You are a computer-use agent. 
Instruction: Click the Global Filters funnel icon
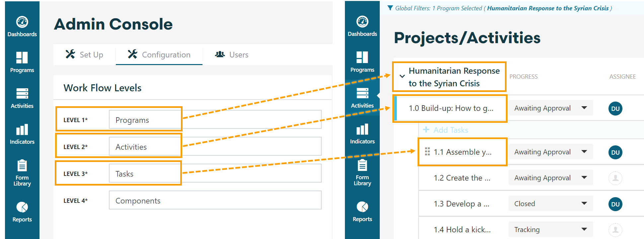pos(390,8)
